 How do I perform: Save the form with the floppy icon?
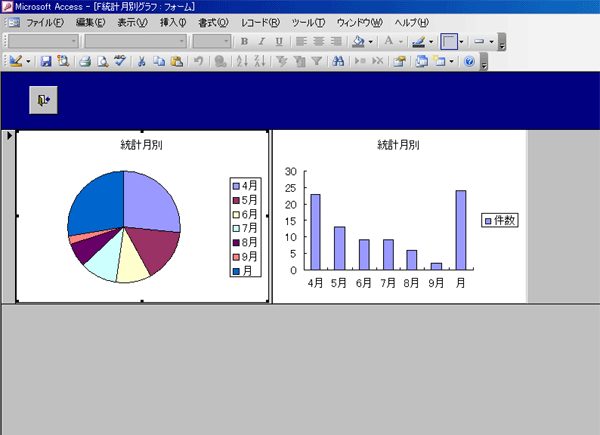pyautogui.click(x=46, y=61)
